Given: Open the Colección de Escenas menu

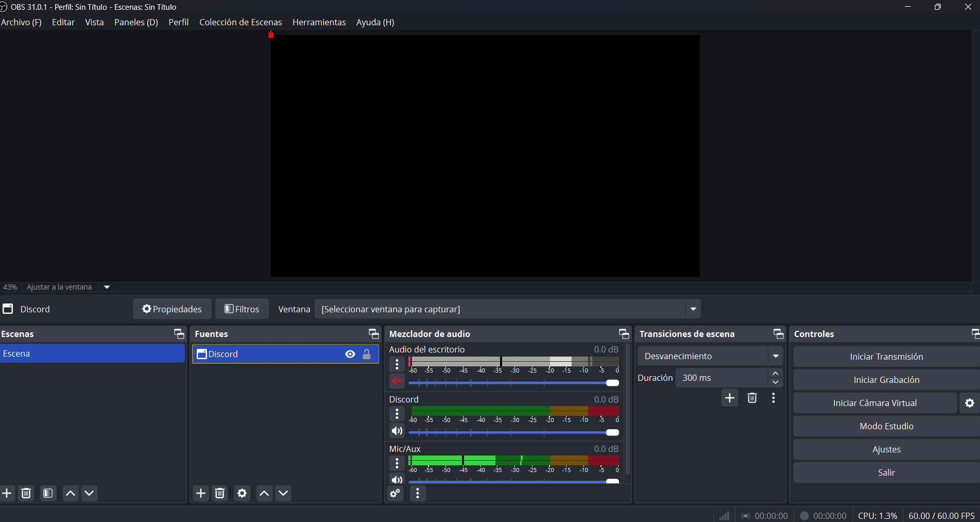Looking at the screenshot, I should click(x=240, y=22).
